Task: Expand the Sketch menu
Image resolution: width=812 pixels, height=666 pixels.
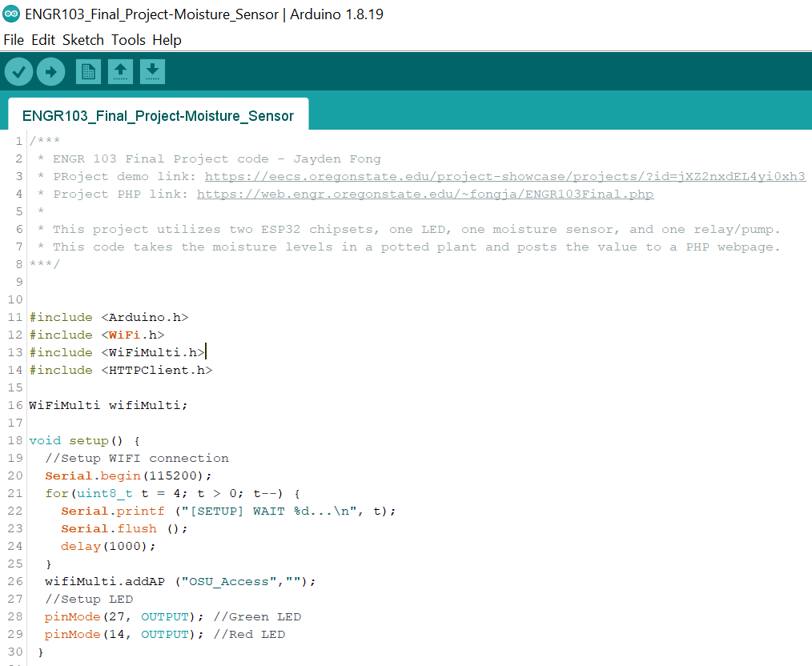Action: (x=83, y=40)
